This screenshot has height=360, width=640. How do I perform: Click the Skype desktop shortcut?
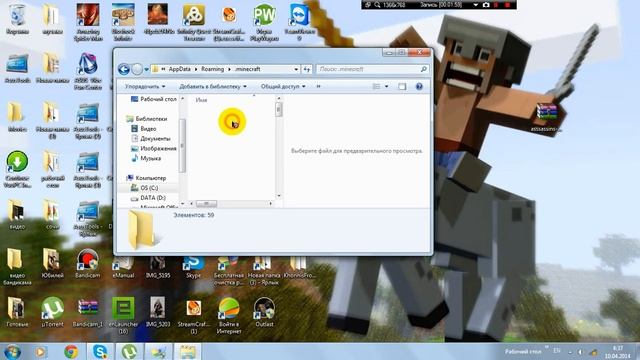pos(193,267)
